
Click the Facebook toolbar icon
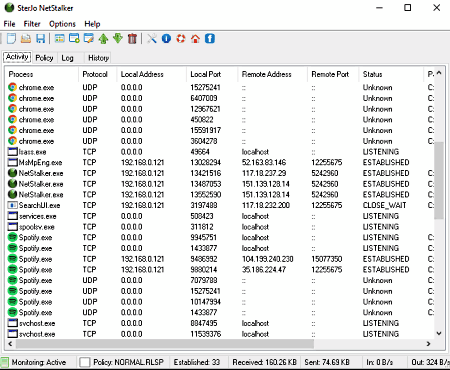(x=210, y=39)
